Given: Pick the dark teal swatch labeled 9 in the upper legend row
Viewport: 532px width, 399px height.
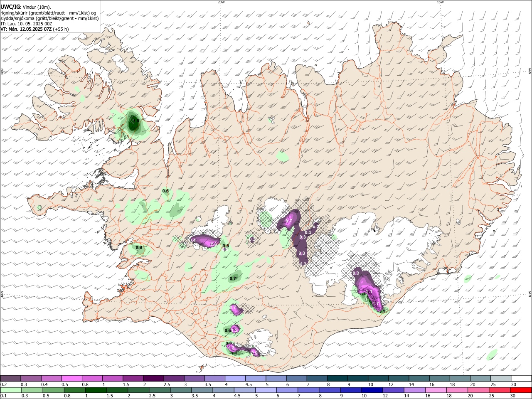Looking at the screenshot, I should (357, 378).
